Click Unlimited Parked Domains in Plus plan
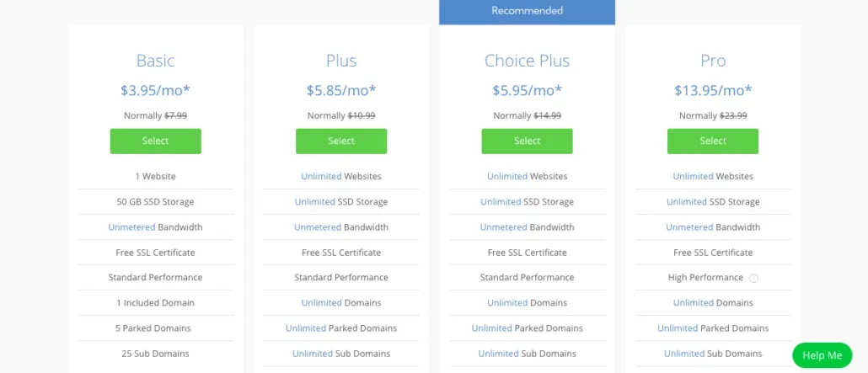868x373 pixels. click(307, 328)
